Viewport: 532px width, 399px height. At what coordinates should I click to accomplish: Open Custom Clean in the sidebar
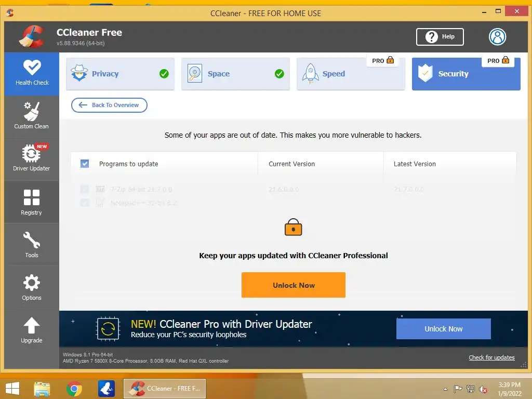tap(32, 116)
